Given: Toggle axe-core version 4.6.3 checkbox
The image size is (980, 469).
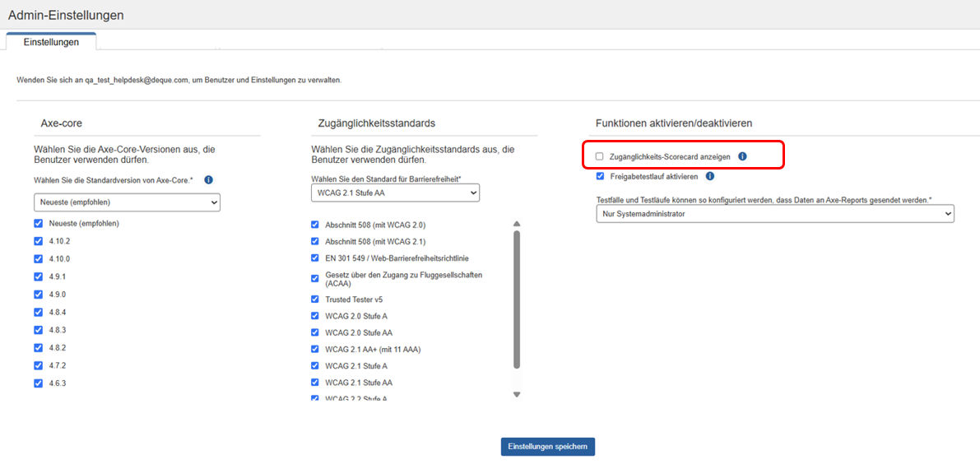Looking at the screenshot, I should 39,383.
